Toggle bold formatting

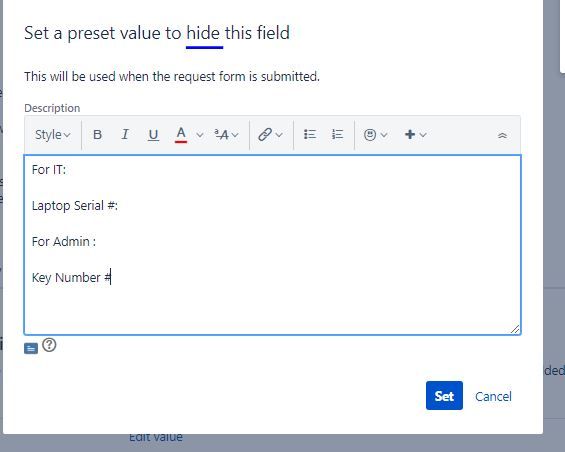(x=97, y=135)
